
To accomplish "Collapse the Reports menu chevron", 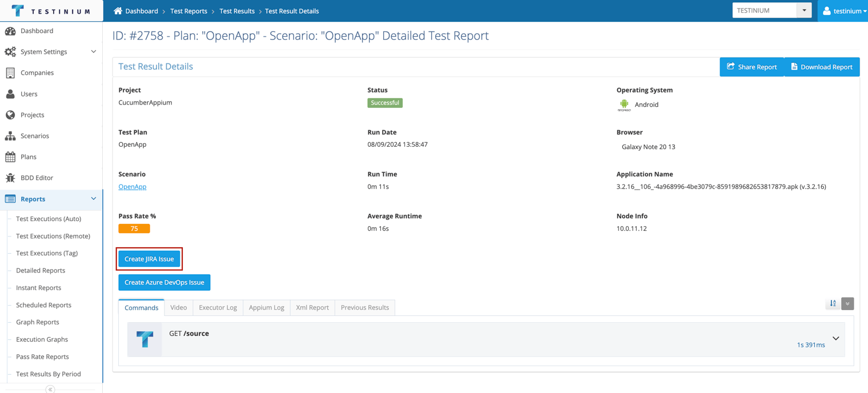I will click(94, 199).
